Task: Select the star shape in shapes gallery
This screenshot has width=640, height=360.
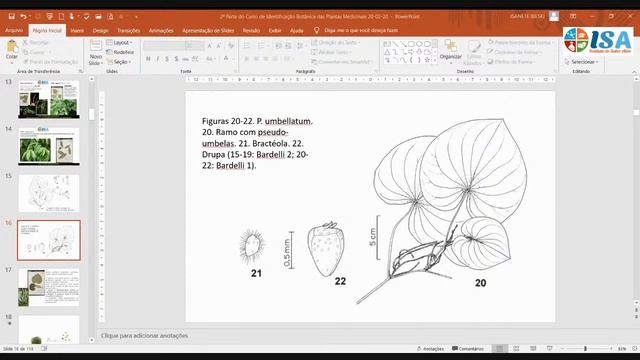Action: 427,60
